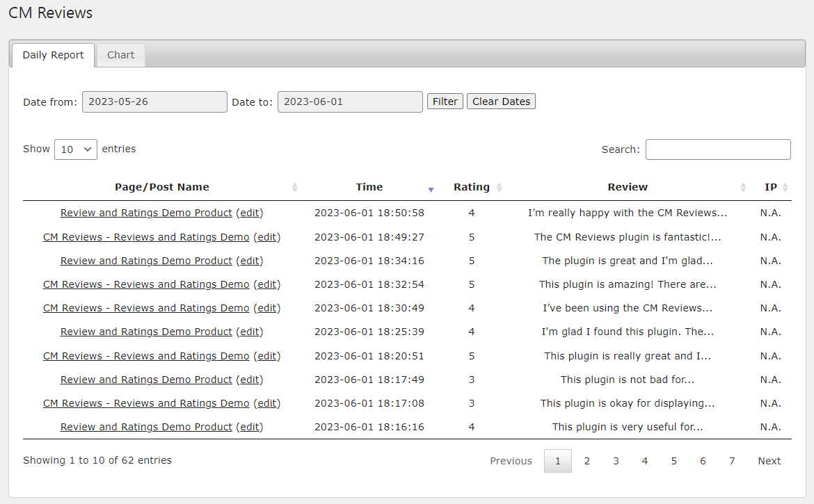
Task: Click the edit link in the 18:49:27 row
Action: coord(267,237)
